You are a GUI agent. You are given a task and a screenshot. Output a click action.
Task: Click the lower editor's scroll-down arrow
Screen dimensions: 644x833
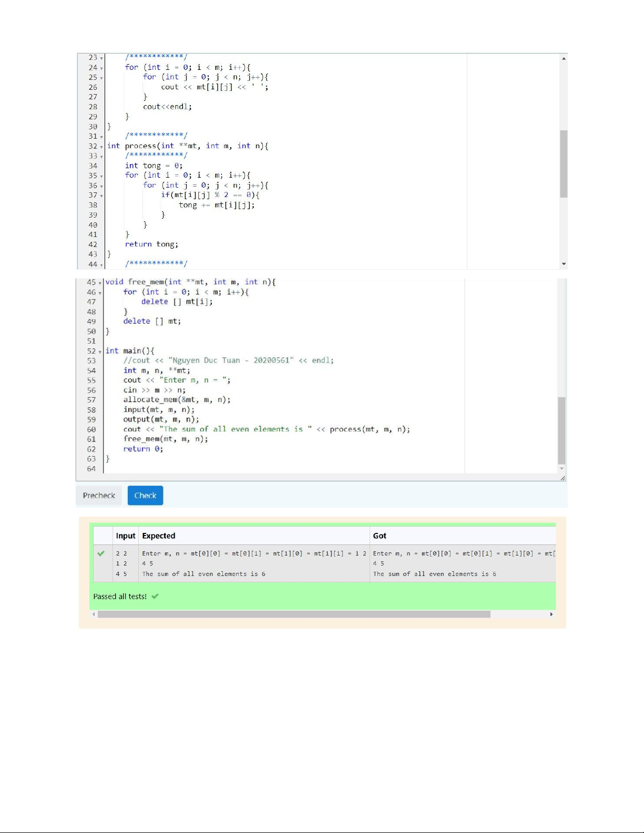pos(561,468)
